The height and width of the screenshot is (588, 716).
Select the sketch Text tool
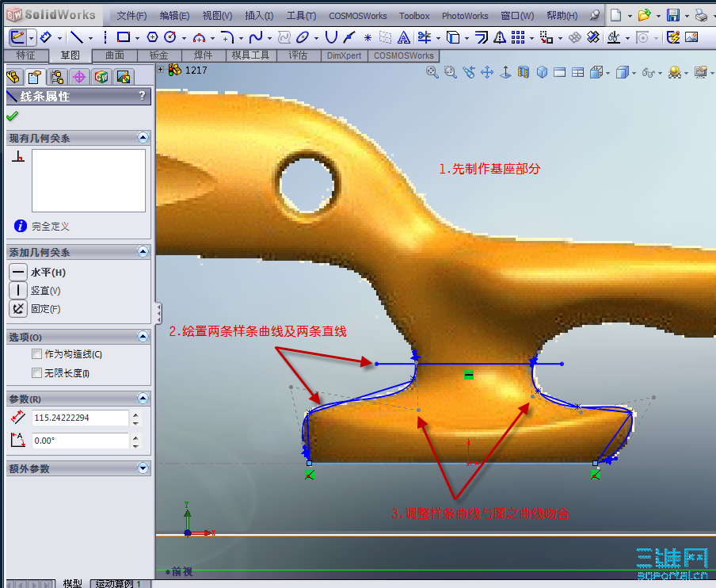[x=404, y=37]
